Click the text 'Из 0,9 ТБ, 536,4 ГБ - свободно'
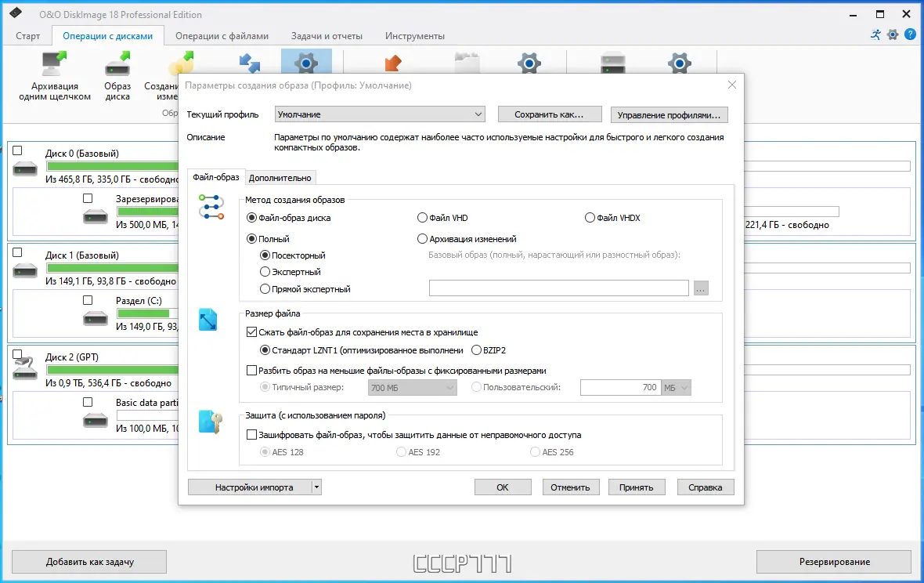The image size is (924, 583). 108,383
